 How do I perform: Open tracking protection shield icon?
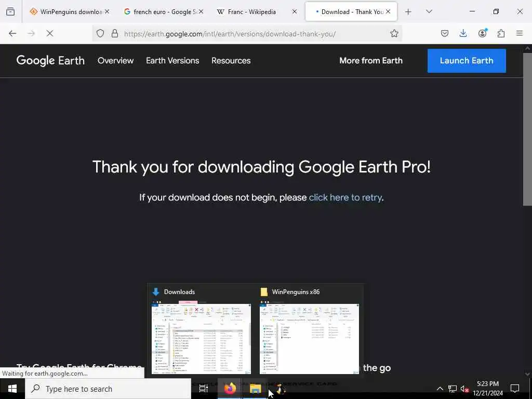pos(100,33)
